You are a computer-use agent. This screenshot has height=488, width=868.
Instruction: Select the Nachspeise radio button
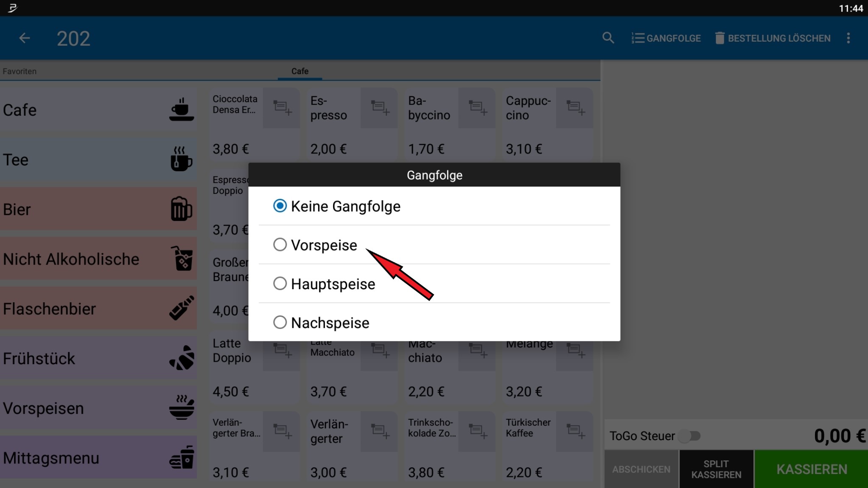(x=280, y=322)
